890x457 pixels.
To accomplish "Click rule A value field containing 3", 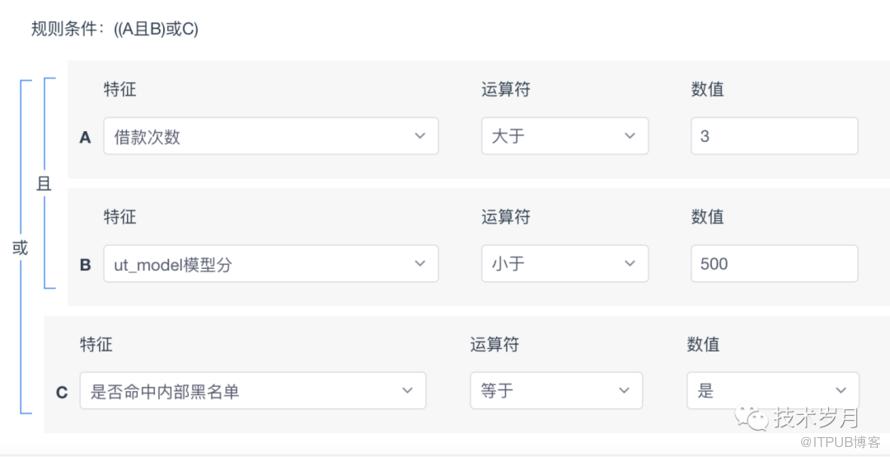I will click(773, 137).
